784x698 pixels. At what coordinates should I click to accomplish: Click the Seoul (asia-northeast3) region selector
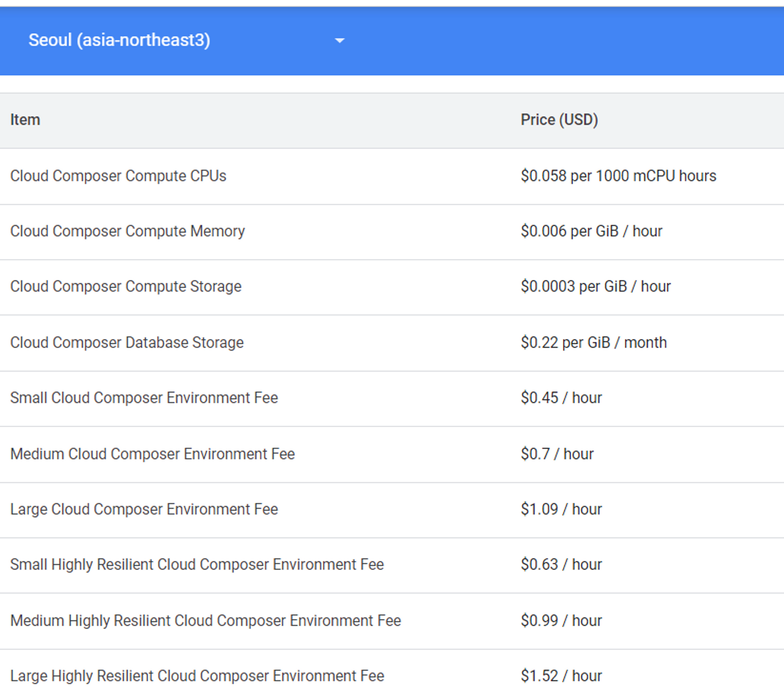tap(120, 40)
